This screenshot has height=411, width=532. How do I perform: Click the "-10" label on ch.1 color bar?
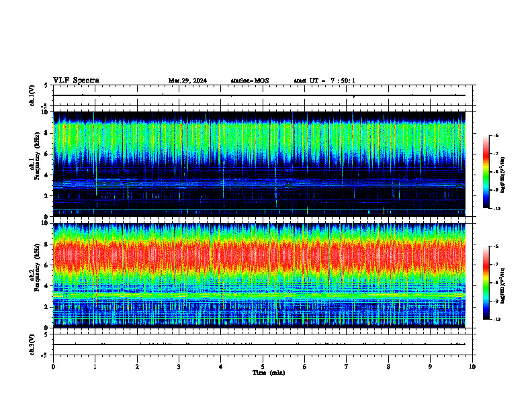pos(496,209)
